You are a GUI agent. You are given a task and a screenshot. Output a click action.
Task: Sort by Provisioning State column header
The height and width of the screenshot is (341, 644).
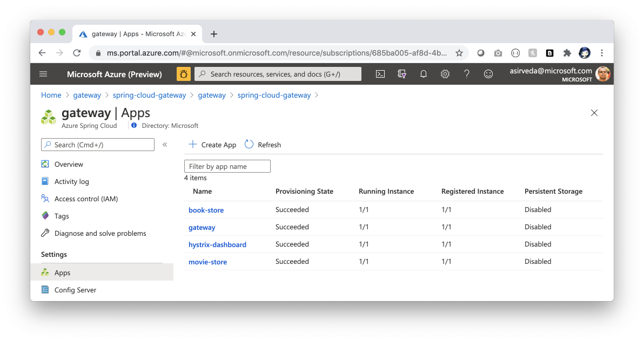pyautogui.click(x=304, y=191)
